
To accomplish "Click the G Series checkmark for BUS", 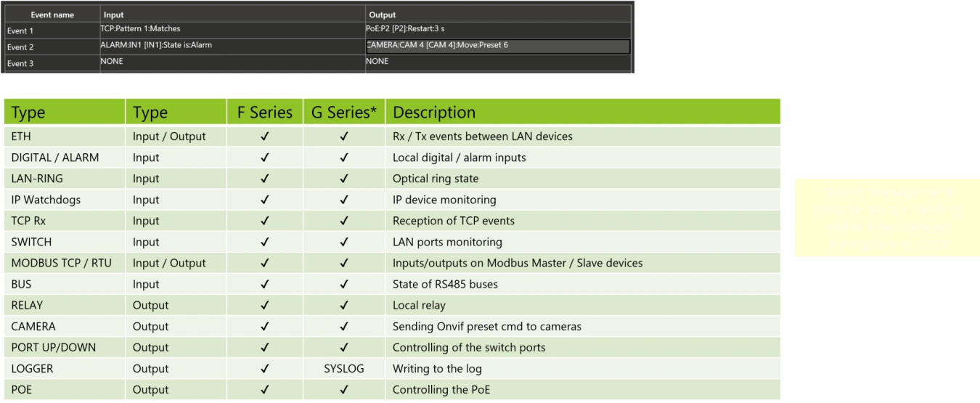I will coord(344,285).
